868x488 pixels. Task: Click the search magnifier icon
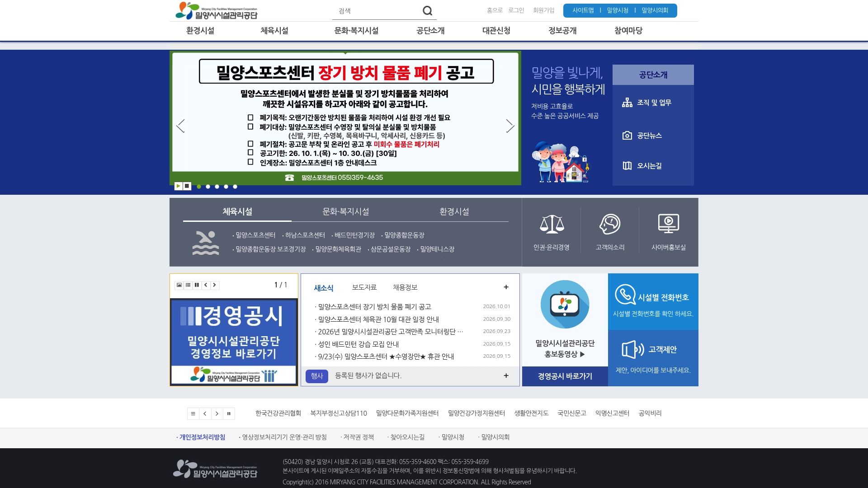tap(427, 10)
